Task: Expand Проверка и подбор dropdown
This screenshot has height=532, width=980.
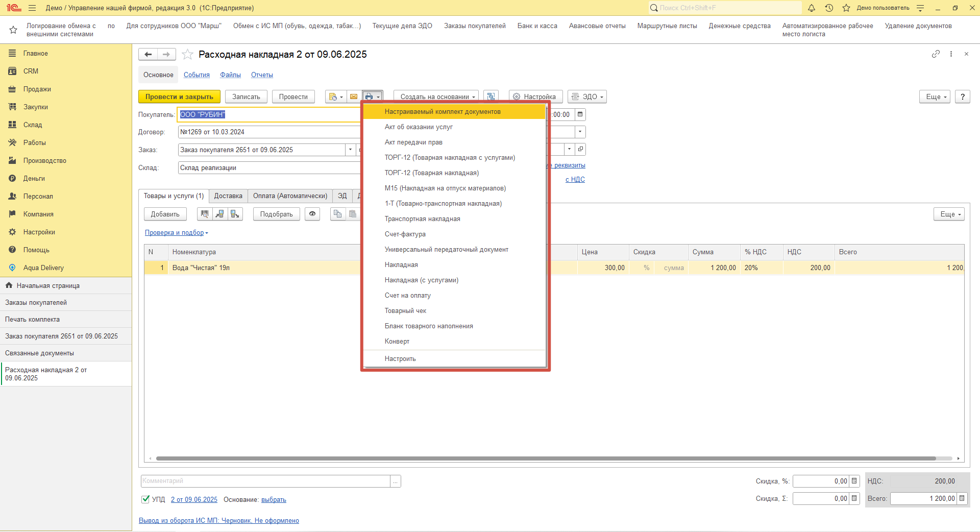Action: [x=177, y=233]
